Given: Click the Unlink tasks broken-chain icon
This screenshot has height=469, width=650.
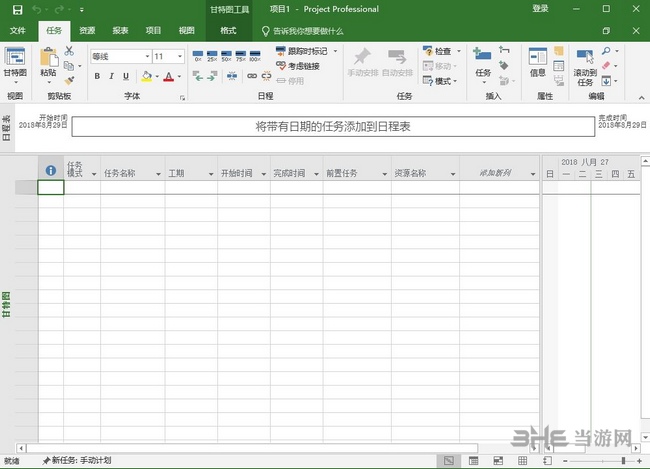Looking at the screenshot, I should [266, 76].
